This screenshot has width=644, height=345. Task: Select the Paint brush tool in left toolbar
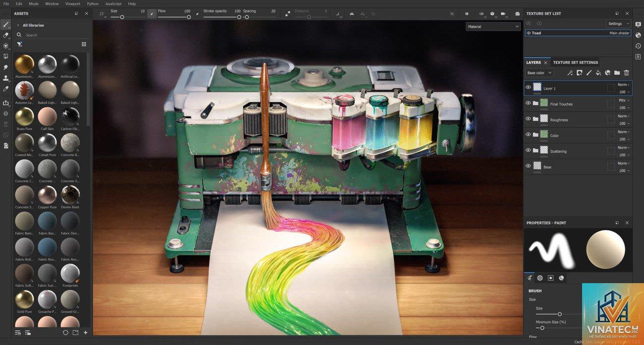pyautogui.click(x=6, y=24)
